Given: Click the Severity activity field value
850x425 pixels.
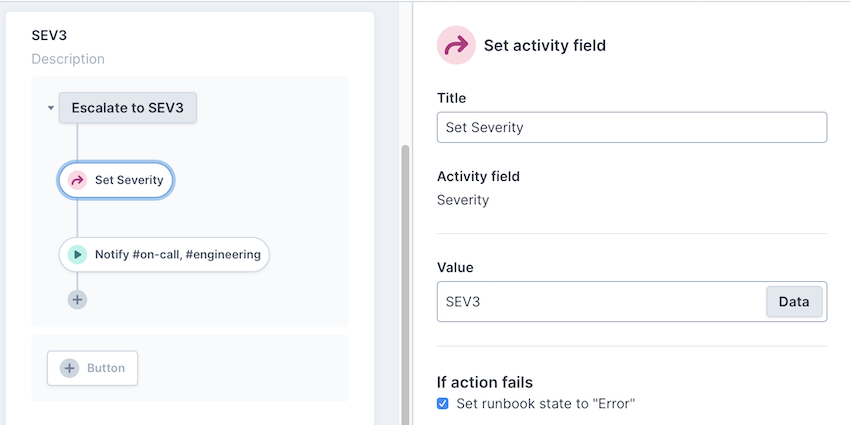Looking at the screenshot, I should [x=463, y=200].
